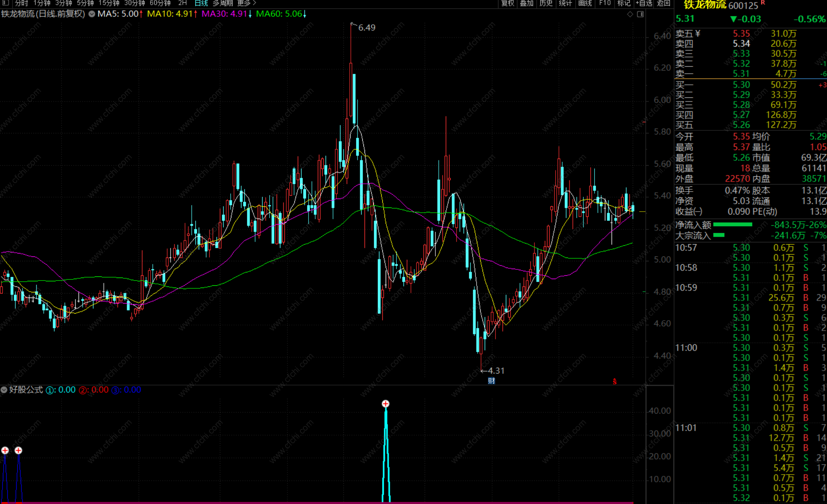Select the 1分钟 chart period
This screenshot has height=504, width=827.
[x=42, y=3]
